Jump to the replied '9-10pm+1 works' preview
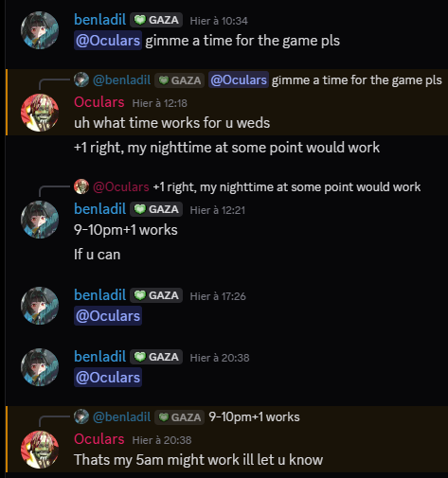The width and height of the screenshot is (448, 478). tap(254, 416)
